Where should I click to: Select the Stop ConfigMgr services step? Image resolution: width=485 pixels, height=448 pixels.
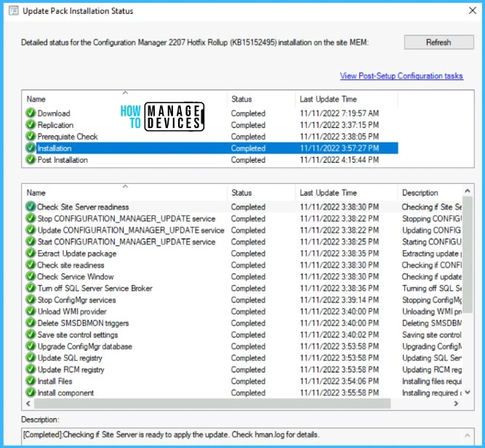click(x=244, y=300)
